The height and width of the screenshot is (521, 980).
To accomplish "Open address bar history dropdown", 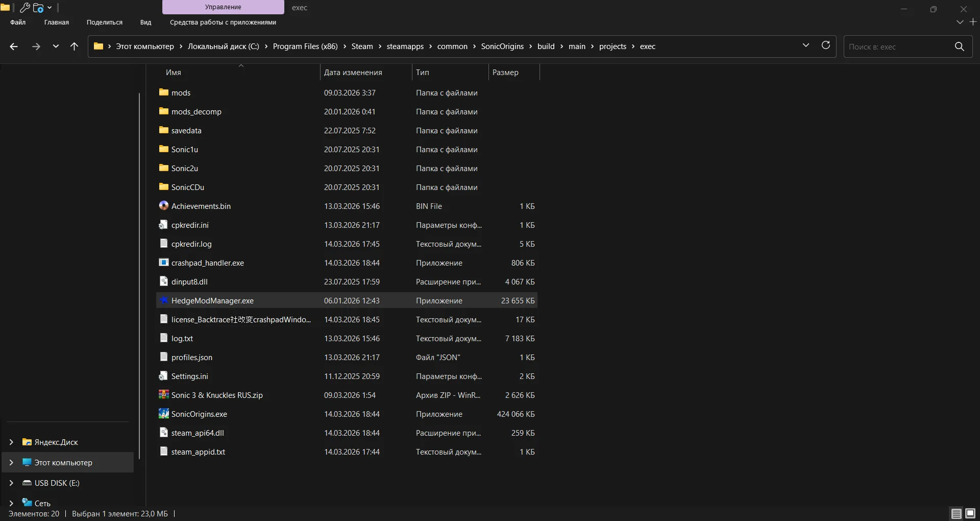I will [x=806, y=45].
